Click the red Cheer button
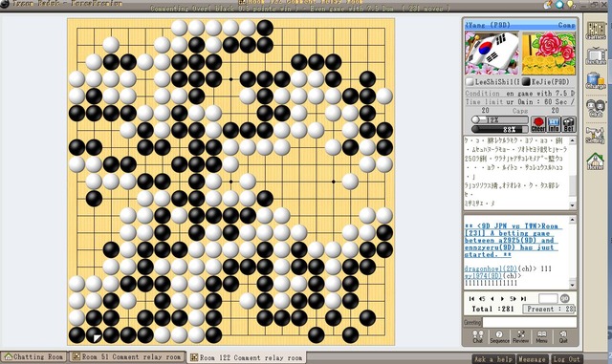The width and height of the screenshot is (612, 364). pos(538,124)
